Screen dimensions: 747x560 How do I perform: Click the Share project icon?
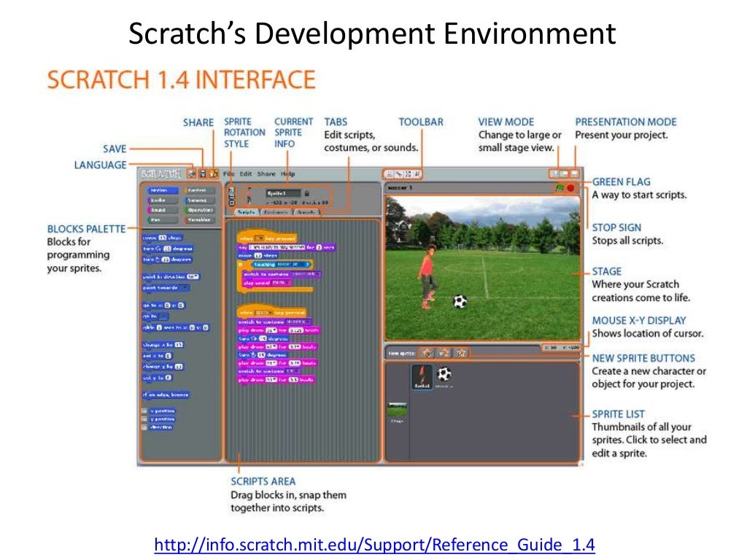pyautogui.click(x=213, y=174)
